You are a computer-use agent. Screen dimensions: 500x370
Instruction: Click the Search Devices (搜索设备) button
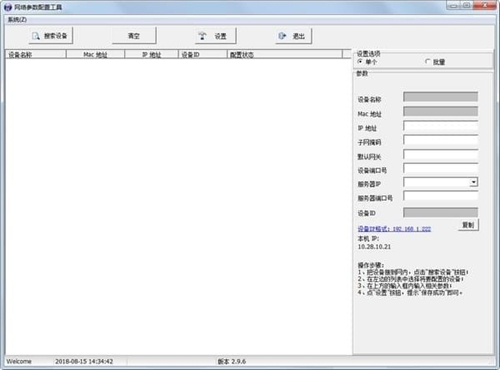tap(51, 36)
